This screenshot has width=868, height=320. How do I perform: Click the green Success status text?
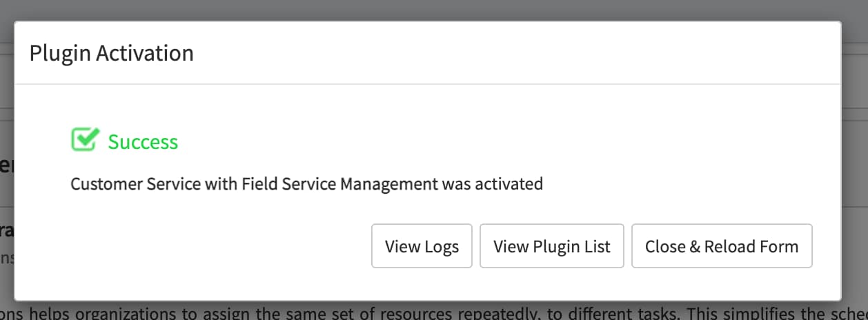coord(143,142)
